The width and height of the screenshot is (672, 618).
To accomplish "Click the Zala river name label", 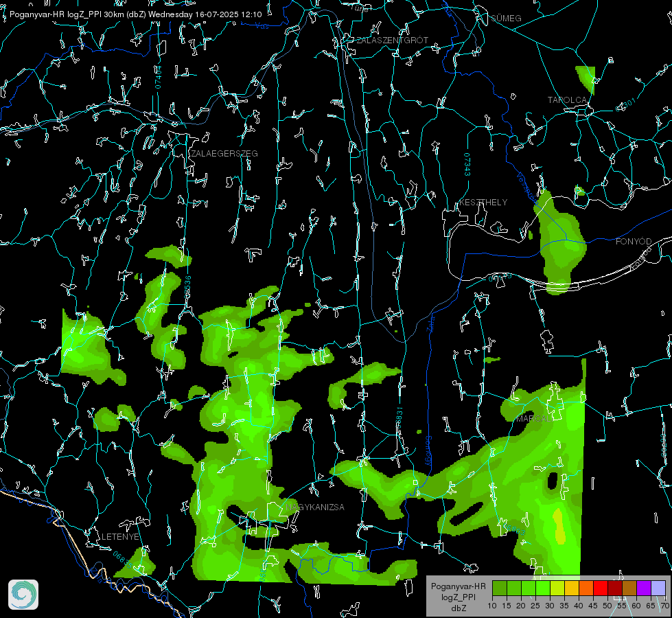I will point(431,323).
